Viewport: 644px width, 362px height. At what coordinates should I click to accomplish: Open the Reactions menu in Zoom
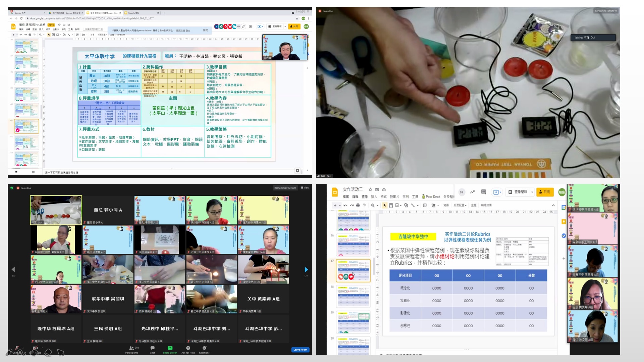204,350
